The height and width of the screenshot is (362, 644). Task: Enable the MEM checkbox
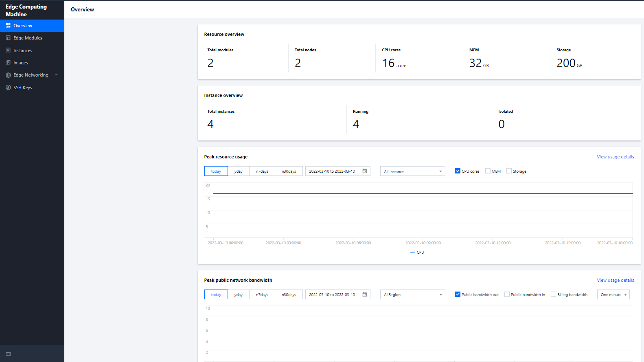[488, 171]
